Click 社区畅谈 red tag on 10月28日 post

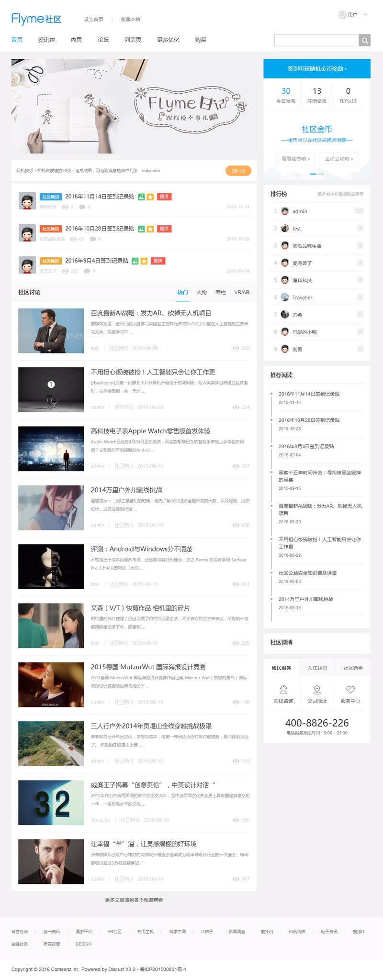51,229
